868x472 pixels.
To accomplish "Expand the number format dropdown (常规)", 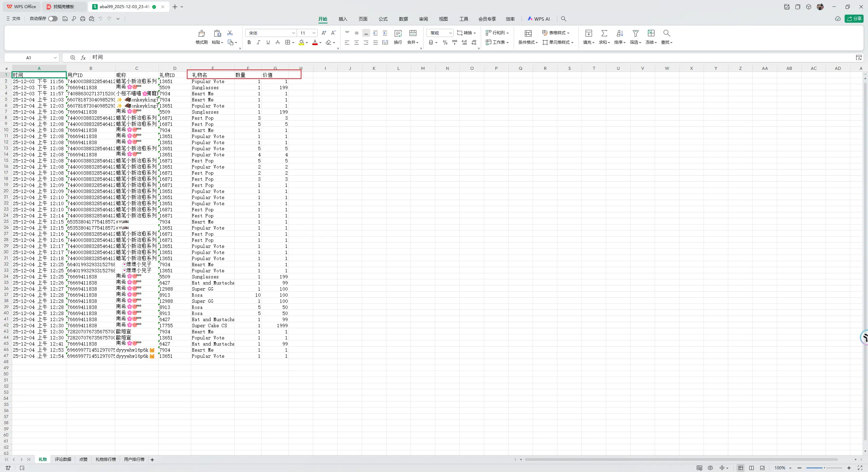I will [450, 33].
